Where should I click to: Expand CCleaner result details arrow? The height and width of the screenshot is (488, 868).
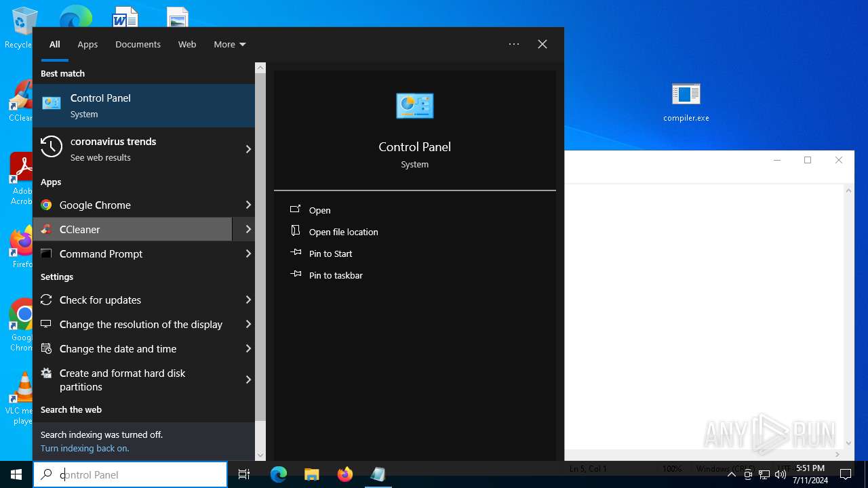pyautogui.click(x=248, y=229)
